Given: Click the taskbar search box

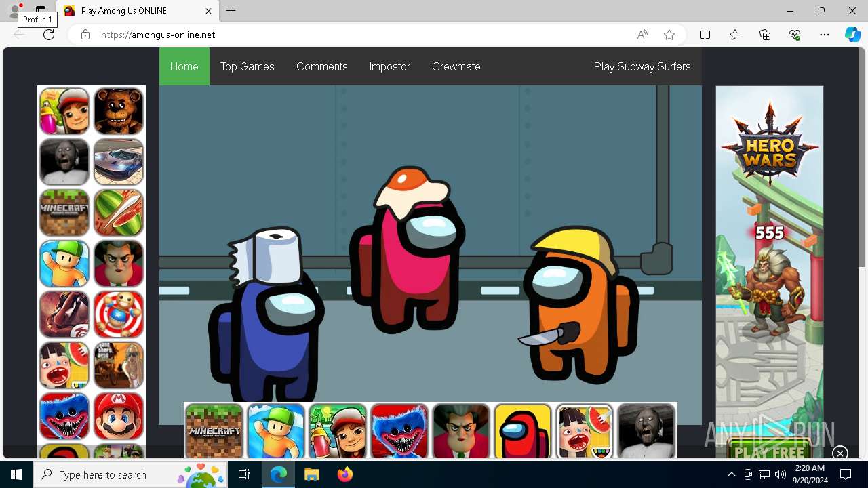Looking at the screenshot, I should 130,475.
